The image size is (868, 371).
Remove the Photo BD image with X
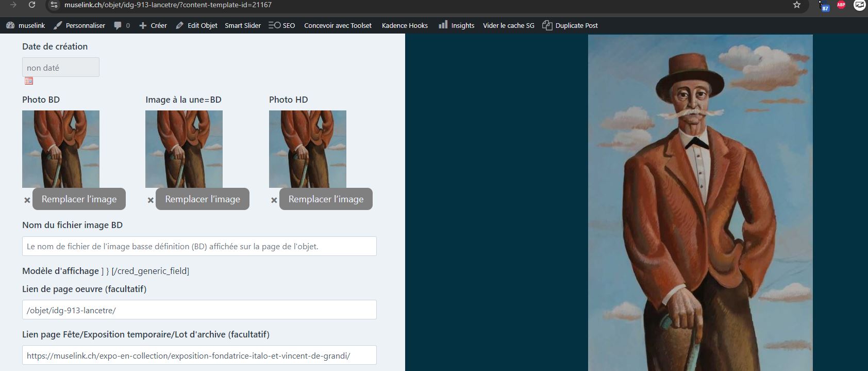pyautogui.click(x=27, y=200)
